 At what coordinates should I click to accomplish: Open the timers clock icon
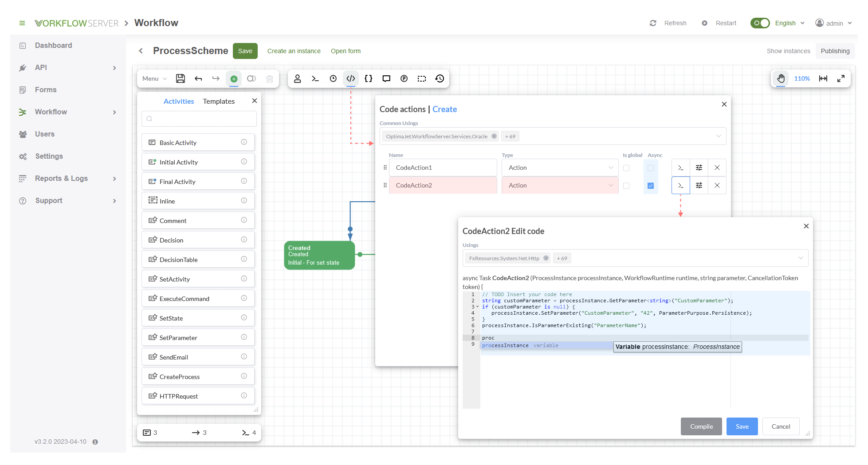(333, 78)
